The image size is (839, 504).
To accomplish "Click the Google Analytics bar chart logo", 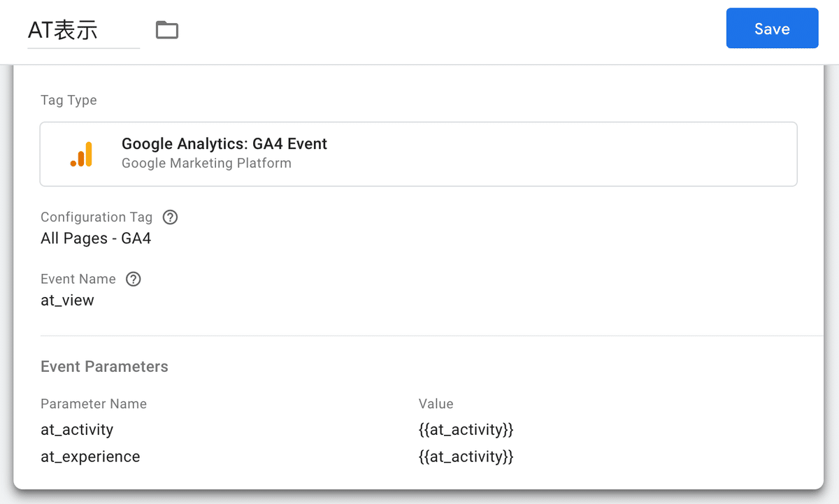I will [x=82, y=154].
